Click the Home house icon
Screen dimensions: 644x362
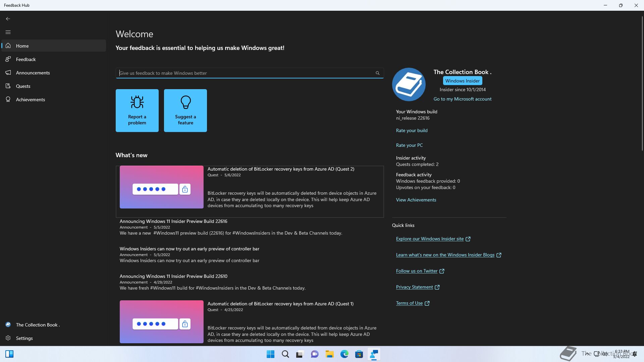(8, 46)
